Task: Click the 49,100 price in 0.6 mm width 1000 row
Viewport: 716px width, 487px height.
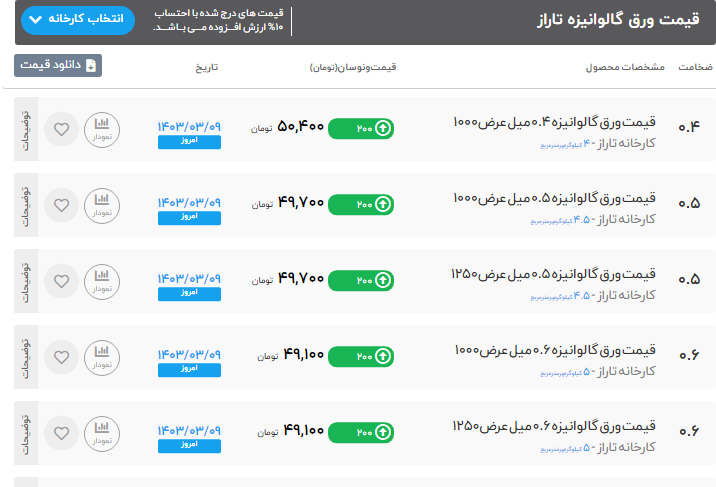Action: 303,354
